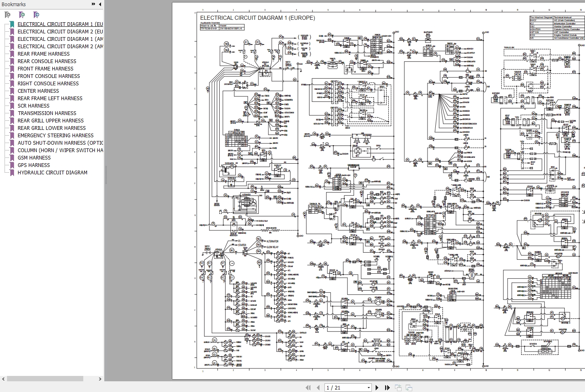
Task: Open the AUTO SHUT-DOWN HARNESS bookmark
Action: click(x=60, y=143)
